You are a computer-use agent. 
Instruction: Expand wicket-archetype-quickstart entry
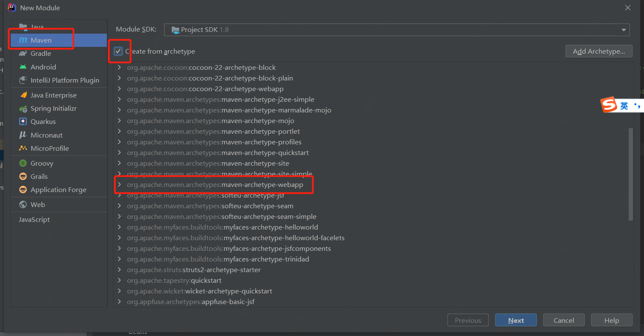pos(119,291)
